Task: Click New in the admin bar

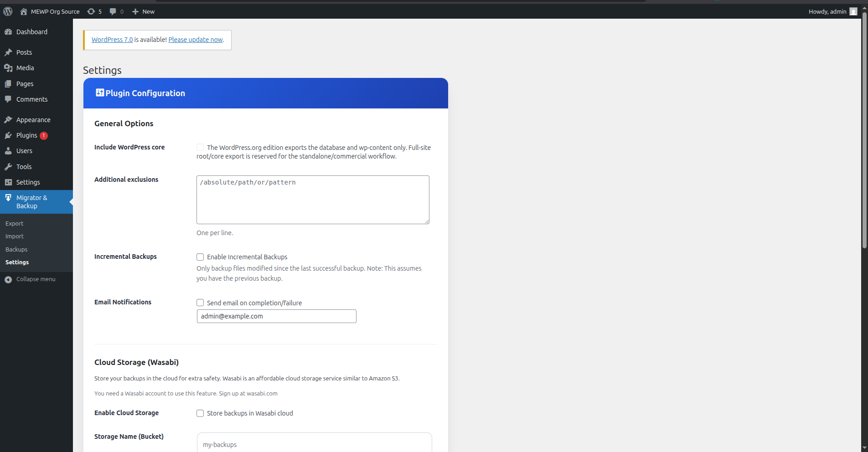Action: (148, 11)
